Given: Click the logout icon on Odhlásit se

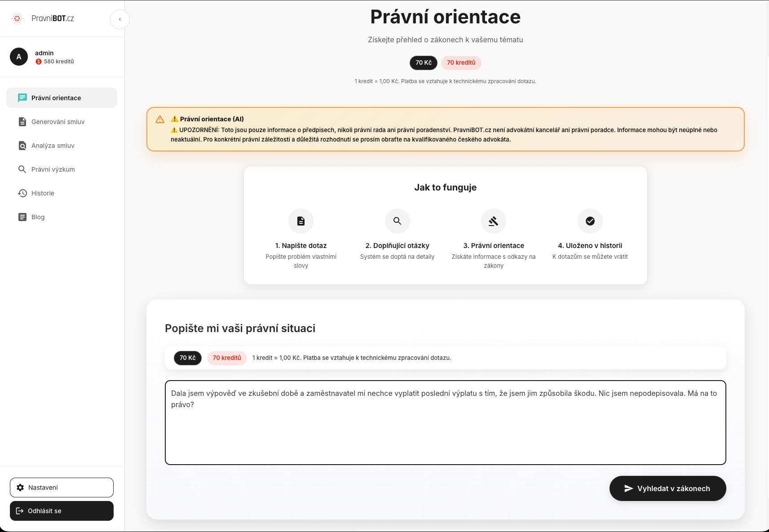Looking at the screenshot, I should coord(21,510).
